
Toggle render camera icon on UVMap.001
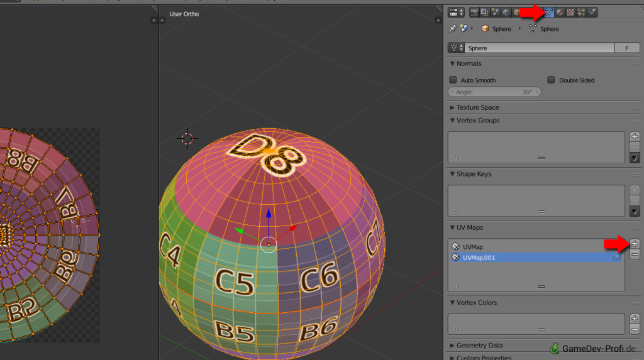(616, 258)
